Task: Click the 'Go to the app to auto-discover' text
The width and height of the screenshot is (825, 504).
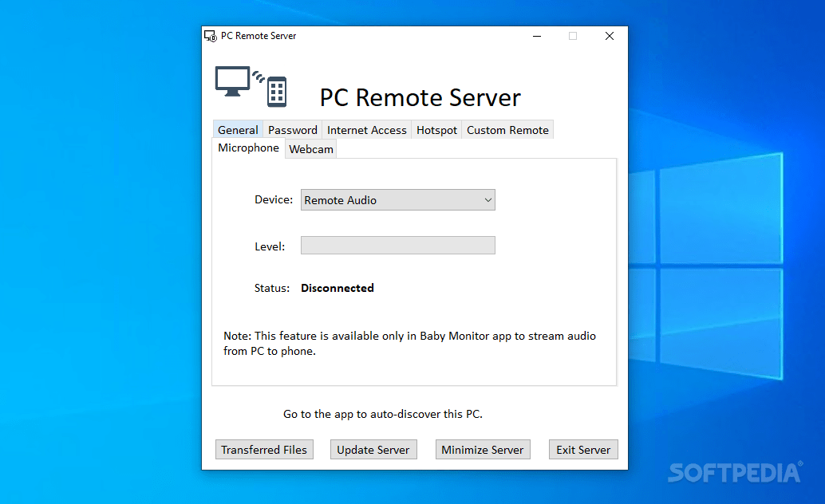Action: click(382, 414)
